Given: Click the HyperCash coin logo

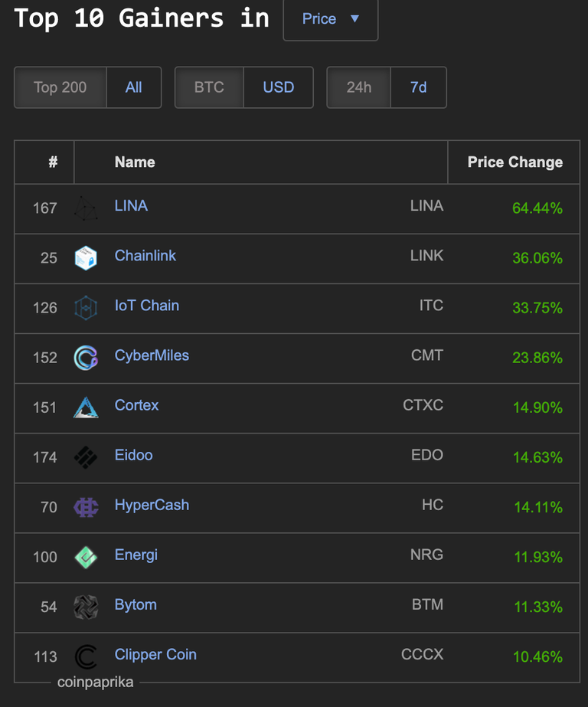Looking at the screenshot, I should click(86, 507).
